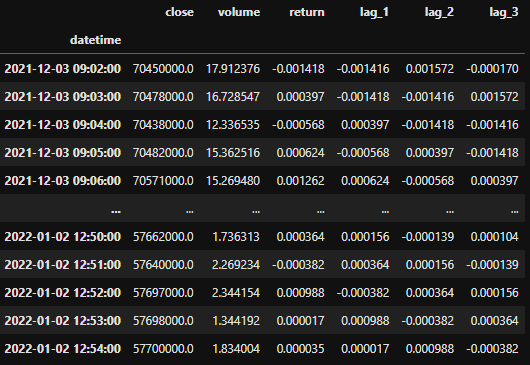
Task: Click volume value 17.912376
Action: pos(233,69)
